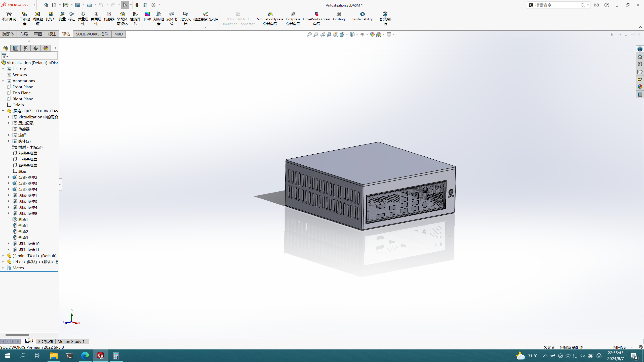Toggle the Section View icon in the heads-up toolbar
This screenshot has width=644, height=362.
pos(329,34)
